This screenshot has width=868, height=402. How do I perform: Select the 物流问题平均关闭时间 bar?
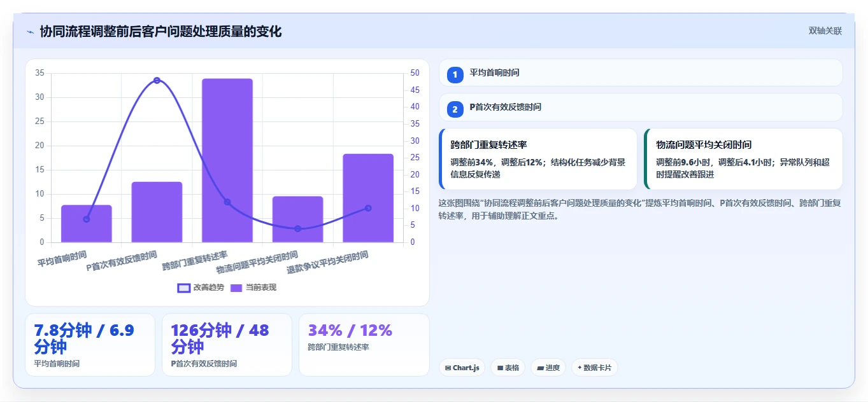point(297,219)
